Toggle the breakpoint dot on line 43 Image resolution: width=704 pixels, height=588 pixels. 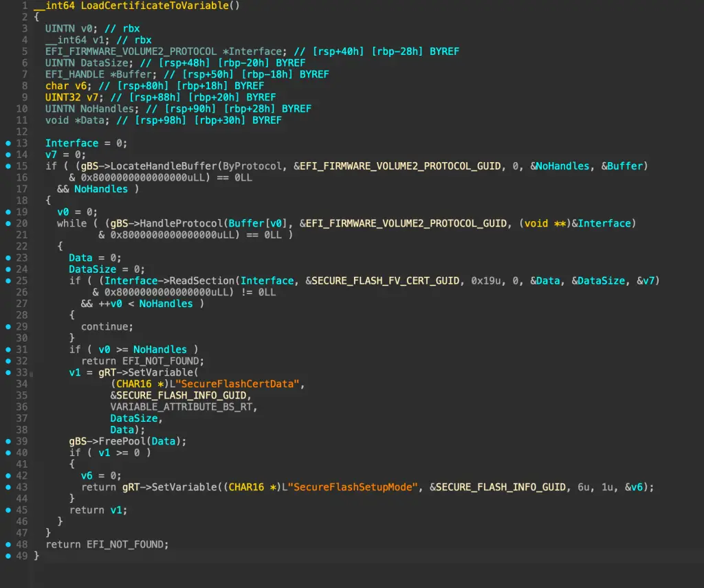coord(8,487)
